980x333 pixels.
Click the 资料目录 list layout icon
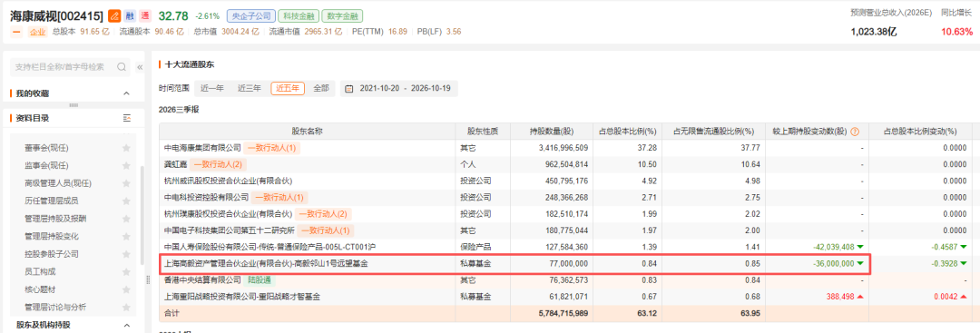[x=127, y=117]
